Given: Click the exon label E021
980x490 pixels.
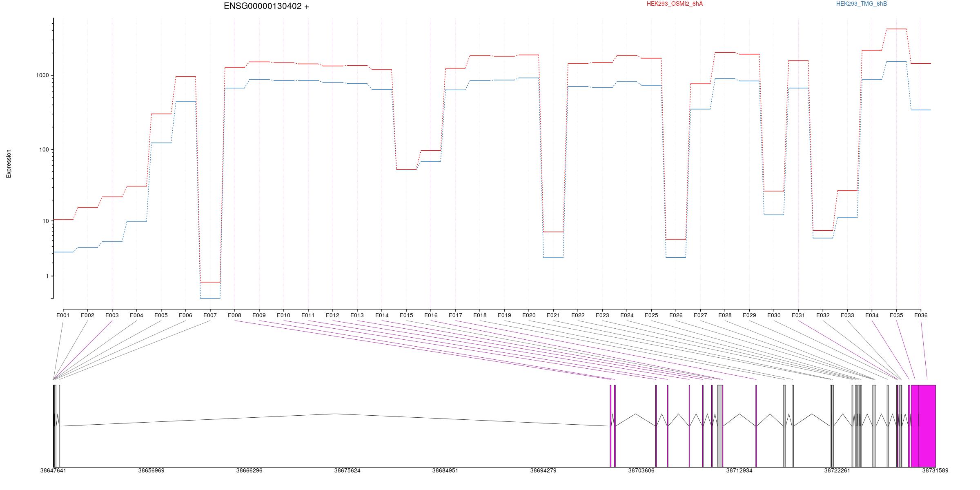Looking at the screenshot, I should pyautogui.click(x=553, y=315).
